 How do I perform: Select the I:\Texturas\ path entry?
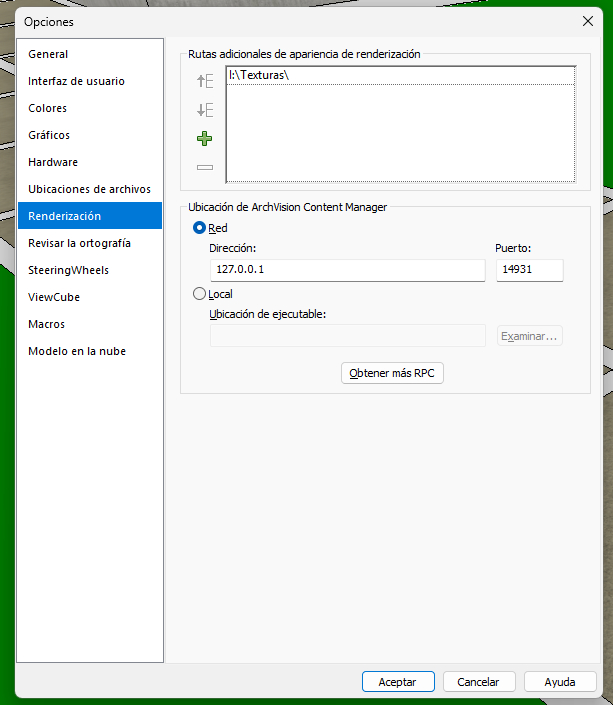click(400, 75)
